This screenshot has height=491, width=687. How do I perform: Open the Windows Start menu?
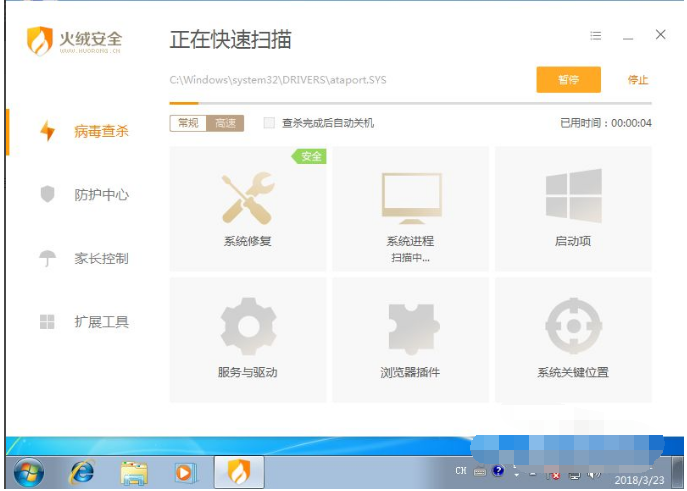coord(29,473)
